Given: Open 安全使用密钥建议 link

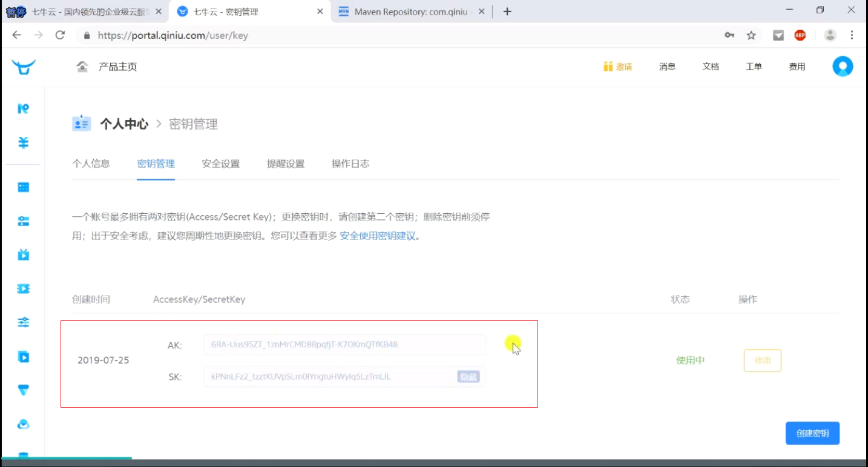Looking at the screenshot, I should point(378,236).
